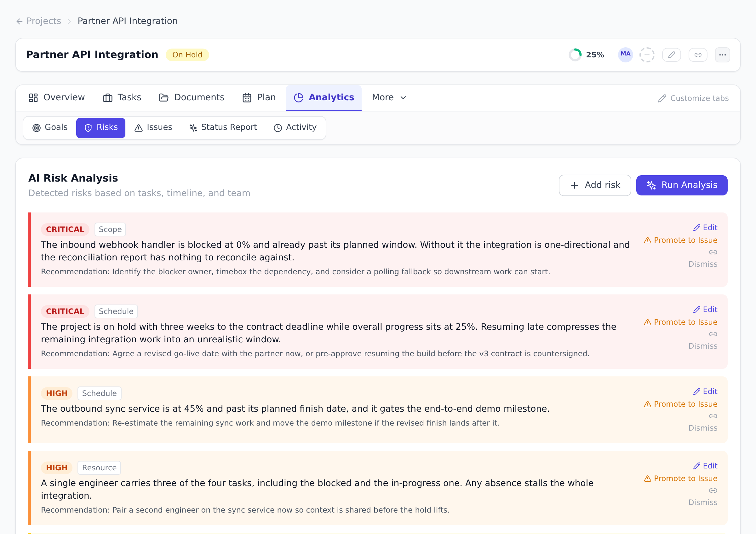
Task: Click the back arrow next to Projects
Action: [x=20, y=21]
